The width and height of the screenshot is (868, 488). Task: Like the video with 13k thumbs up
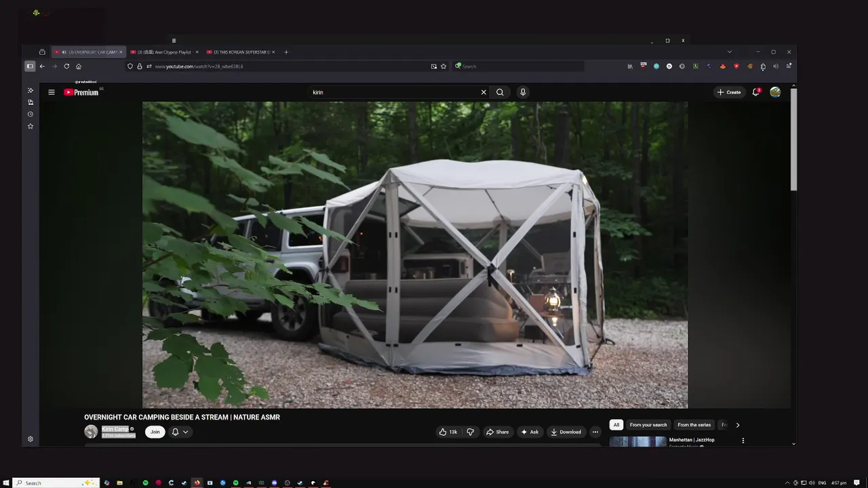tap(448, 432)
